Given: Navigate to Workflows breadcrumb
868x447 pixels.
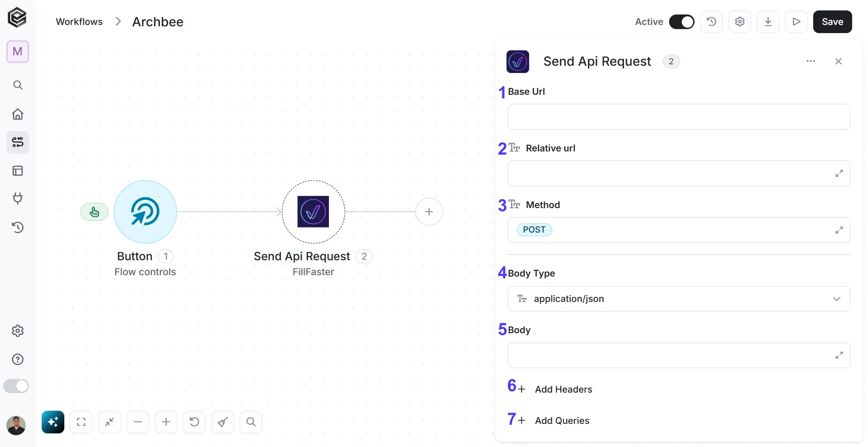Looking at the screenshot, I should point(79,22).
